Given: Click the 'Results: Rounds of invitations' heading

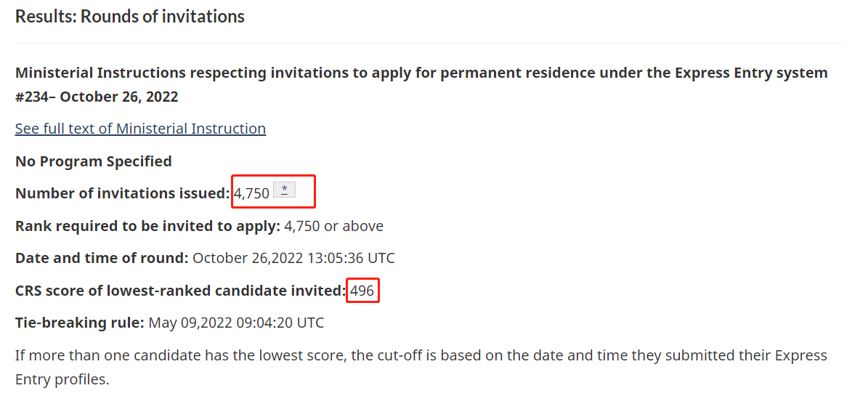Looking at the screenshot, I should point(130,16).
